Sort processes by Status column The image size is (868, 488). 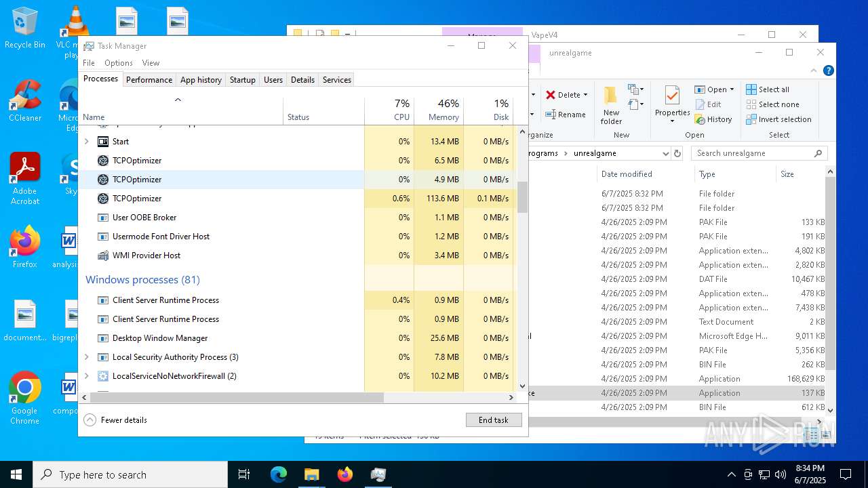[x=323, y=111]
